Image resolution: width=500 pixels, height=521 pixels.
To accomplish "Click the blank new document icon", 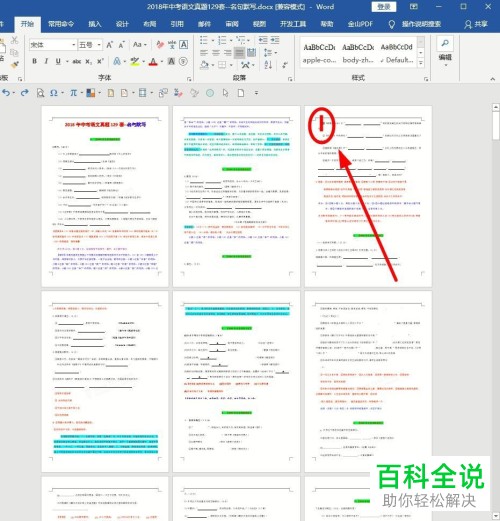I will coord(241,93).
